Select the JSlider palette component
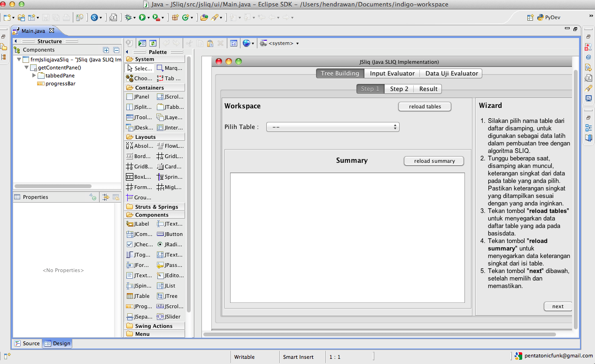The width and height of the screenshot is (595, 364). (169, 317)
